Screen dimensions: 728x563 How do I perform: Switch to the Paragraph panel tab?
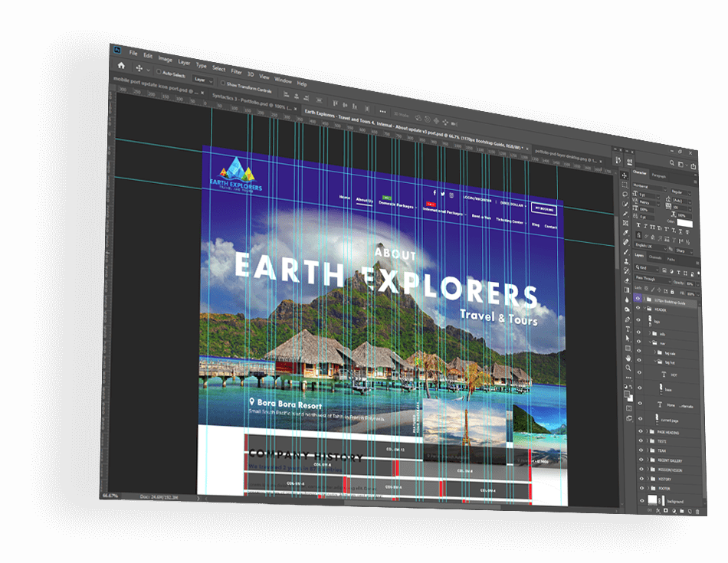coord(659,176)
